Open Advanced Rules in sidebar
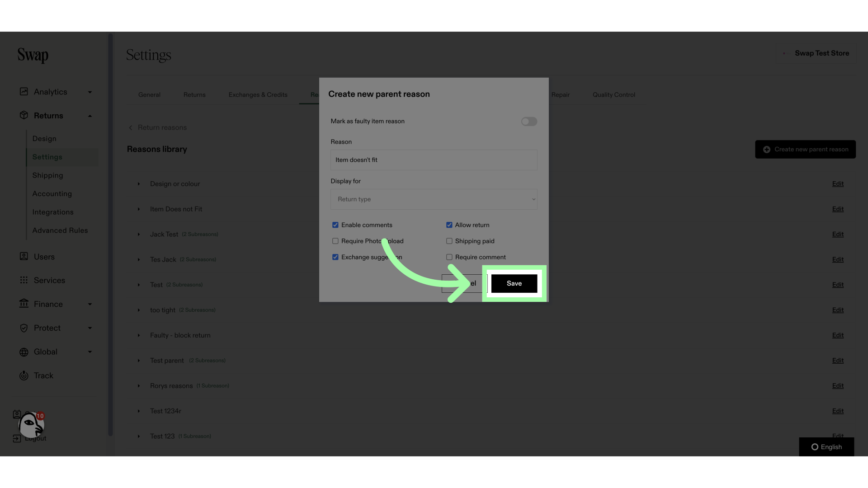The height and width of the screenshot is (488, 868). tap(60, 230)
